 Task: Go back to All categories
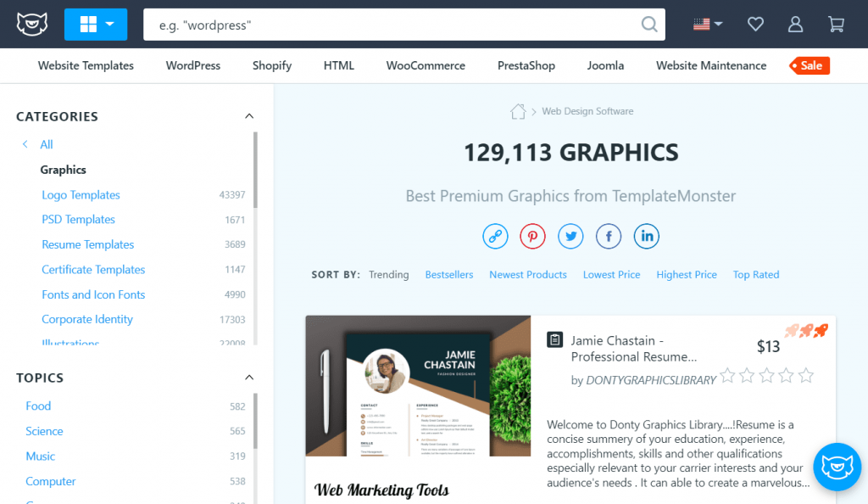point(47,144)
